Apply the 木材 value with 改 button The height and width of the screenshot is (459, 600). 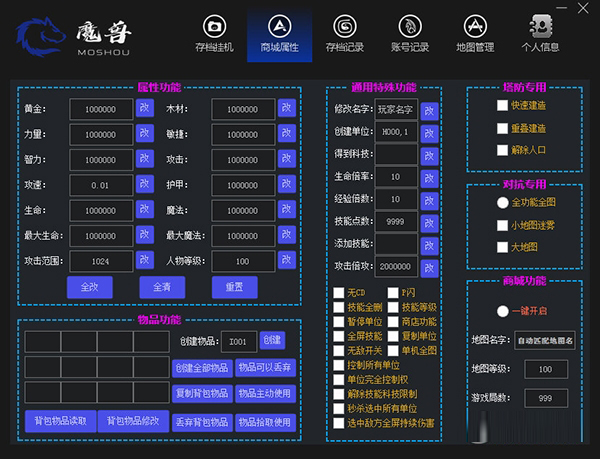point(287,108)
